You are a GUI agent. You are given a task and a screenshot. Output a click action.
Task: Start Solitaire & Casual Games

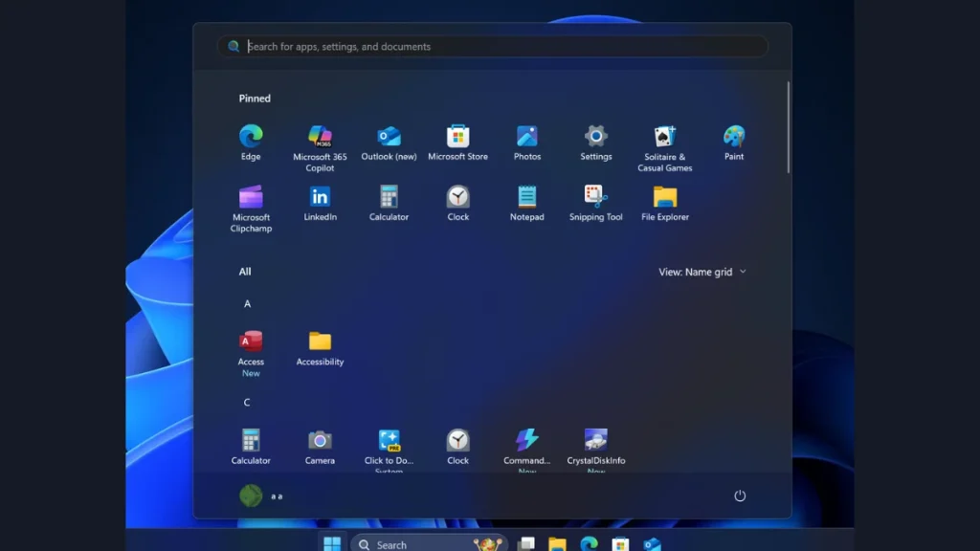[x=664, y=148]
